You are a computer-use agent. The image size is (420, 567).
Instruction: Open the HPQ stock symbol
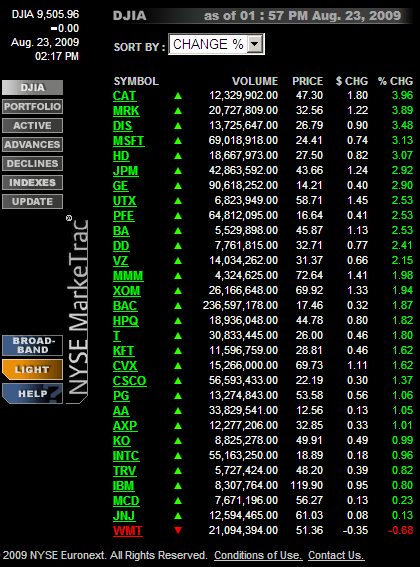[126, 321]
